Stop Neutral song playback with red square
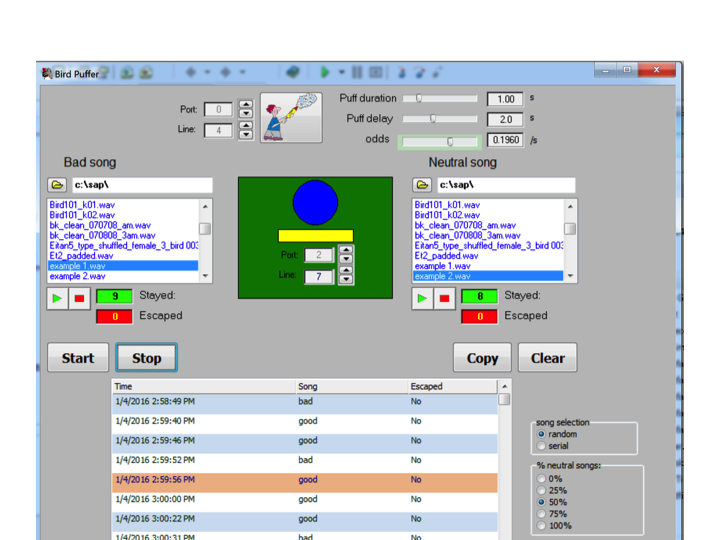Image resolution: width=720 pixels, height=540 pixels. pyautogui.click(x=445, y=297)
